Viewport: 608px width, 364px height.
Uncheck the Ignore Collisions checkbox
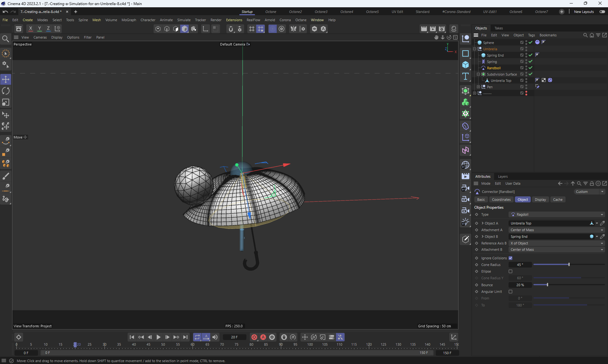click(x=510, y=258)
